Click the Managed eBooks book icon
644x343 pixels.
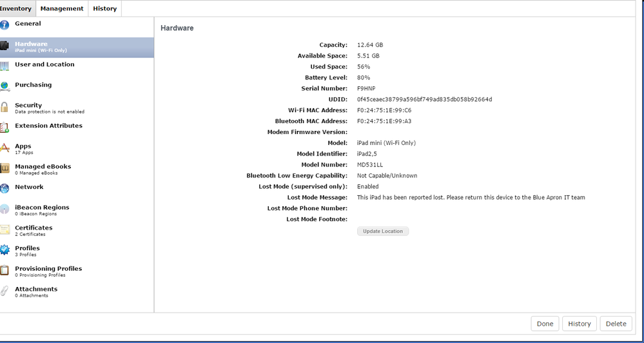(x=4, y=168)
